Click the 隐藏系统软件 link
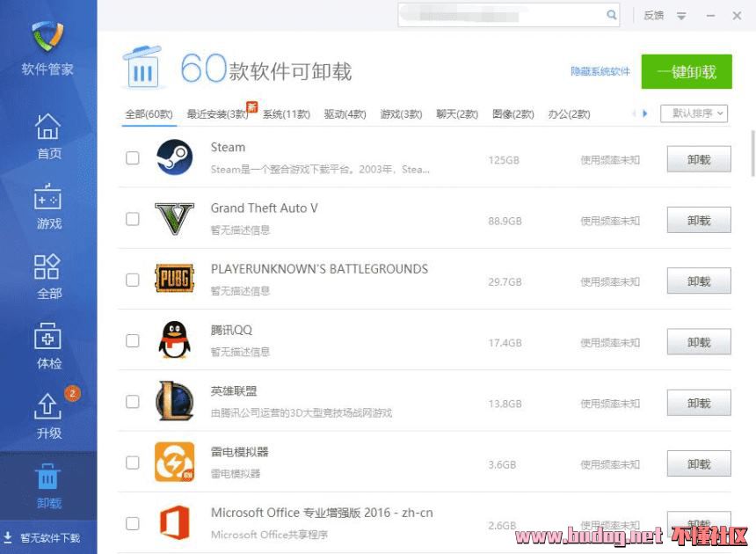Screen dimensions: 756x554 pos(600,71)
